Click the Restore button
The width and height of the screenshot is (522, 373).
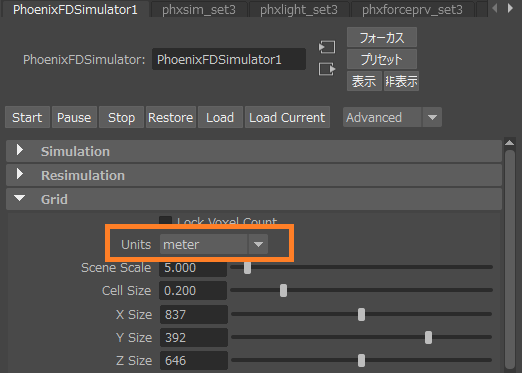171,117
